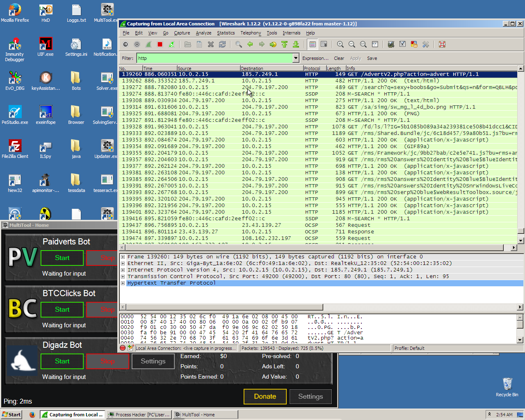Screen dimensions: 525x420
Task: Click the MultiTool Donate button
Action: (x=265, y=396)
